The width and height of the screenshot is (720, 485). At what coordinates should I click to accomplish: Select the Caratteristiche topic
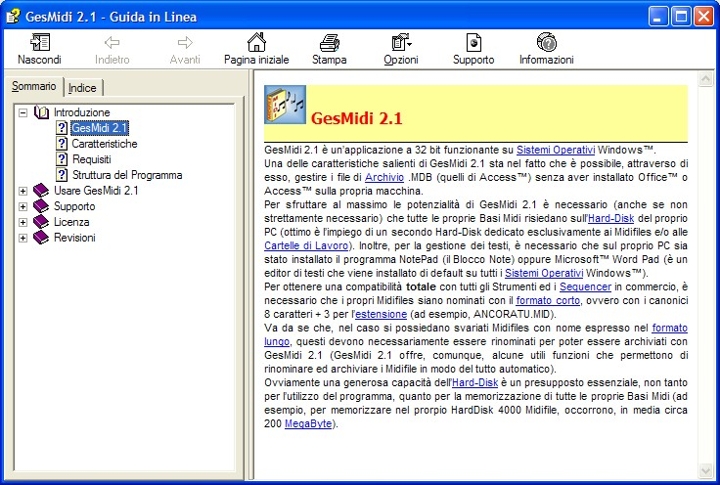coord(104,144)
